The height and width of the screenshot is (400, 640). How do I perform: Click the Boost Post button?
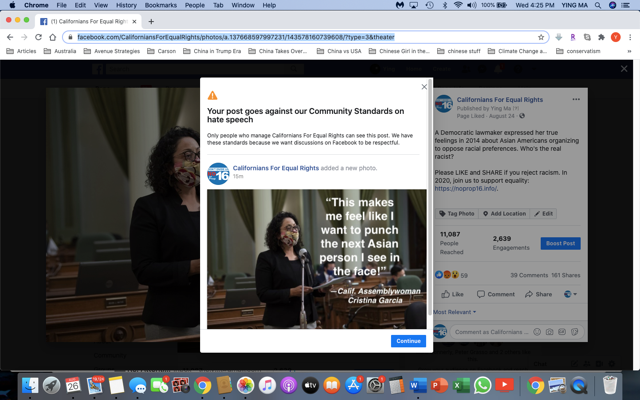(560, 243)
